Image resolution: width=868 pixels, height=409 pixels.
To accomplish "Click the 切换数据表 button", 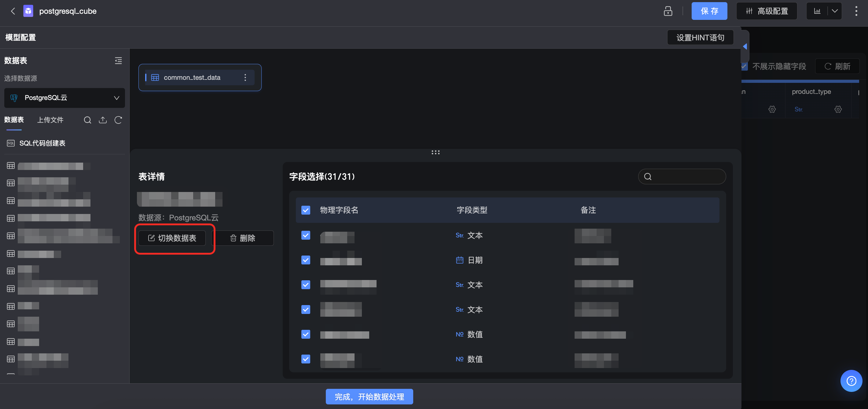I will (172, 238).
